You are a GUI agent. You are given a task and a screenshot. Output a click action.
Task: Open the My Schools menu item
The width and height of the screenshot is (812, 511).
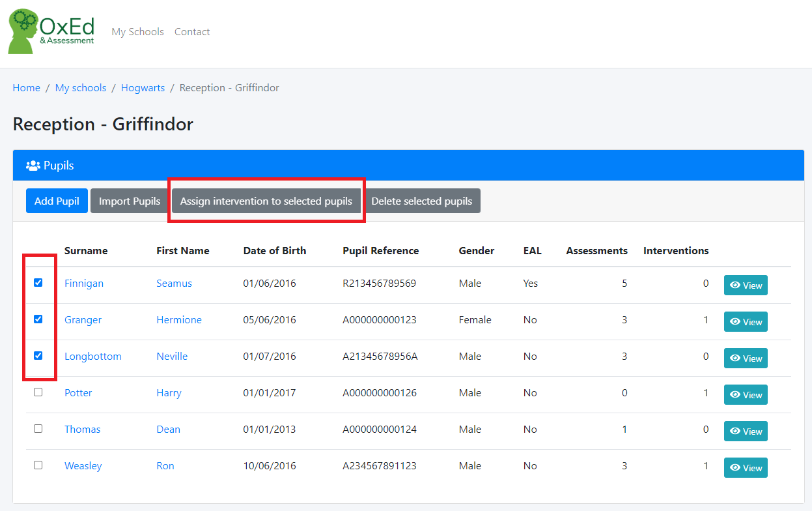pyautogui.click(x=137, y=32)
